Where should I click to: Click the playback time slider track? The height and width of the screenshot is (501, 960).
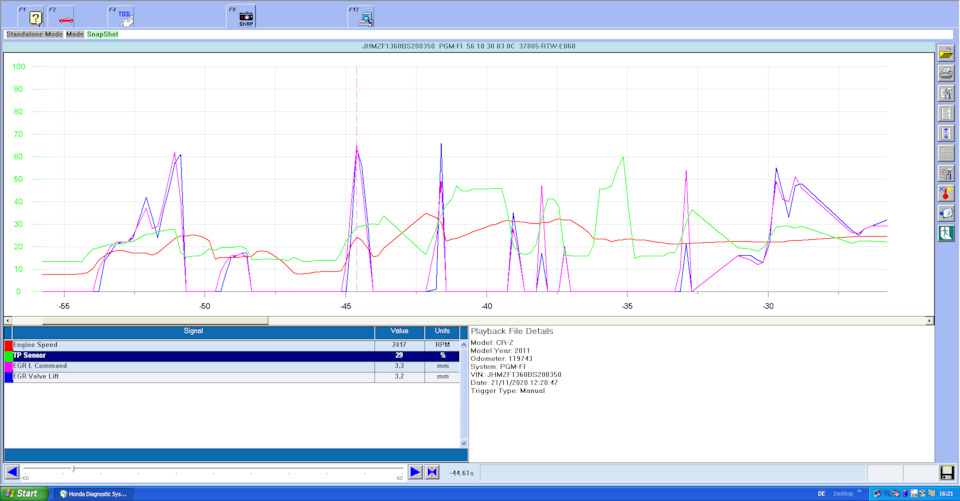(x=213, y=469)
